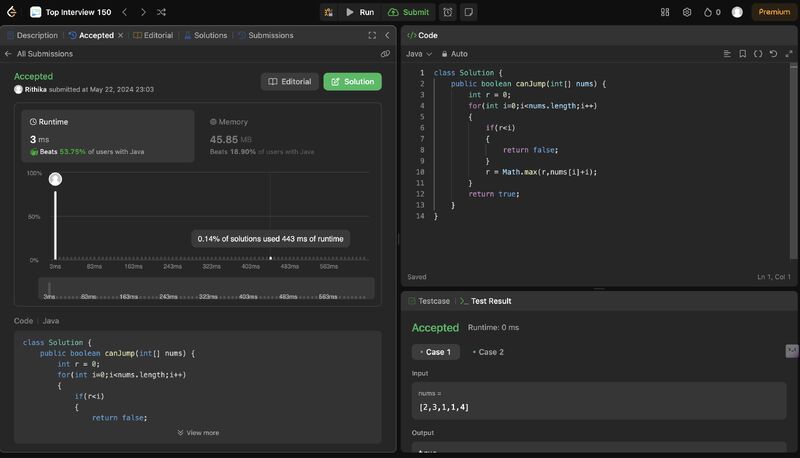Select the Accepted tab
Screen dimensions: 800x458
tap(91, 35)
